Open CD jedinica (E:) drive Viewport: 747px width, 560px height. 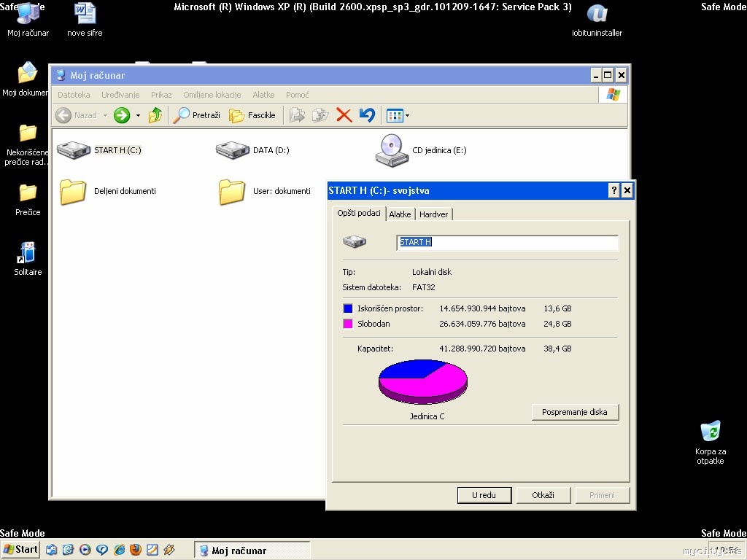tap(421, 150)
